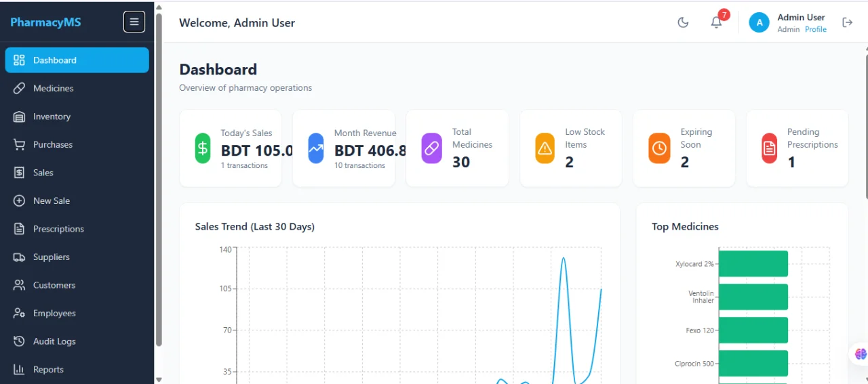Click the Employees user-cog icon in sidebar
Screen dimensions: 868x384
tap(19, 313)
